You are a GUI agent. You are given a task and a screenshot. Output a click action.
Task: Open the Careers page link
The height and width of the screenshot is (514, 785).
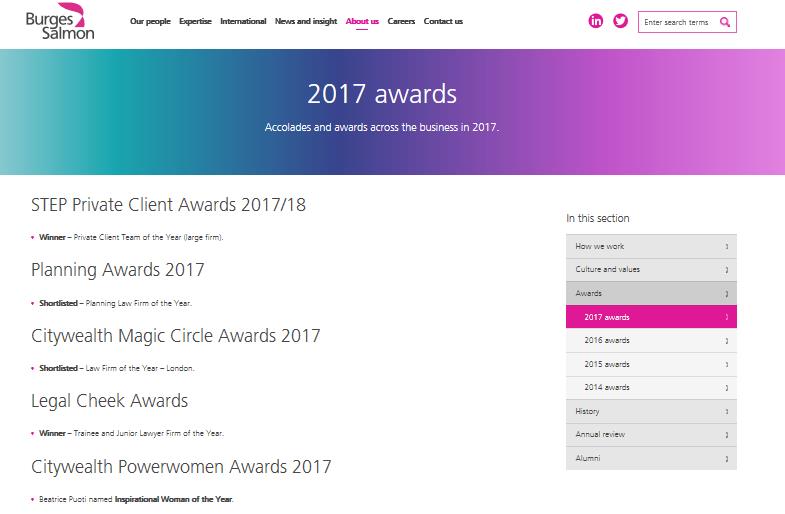click(x=401, y=22)
